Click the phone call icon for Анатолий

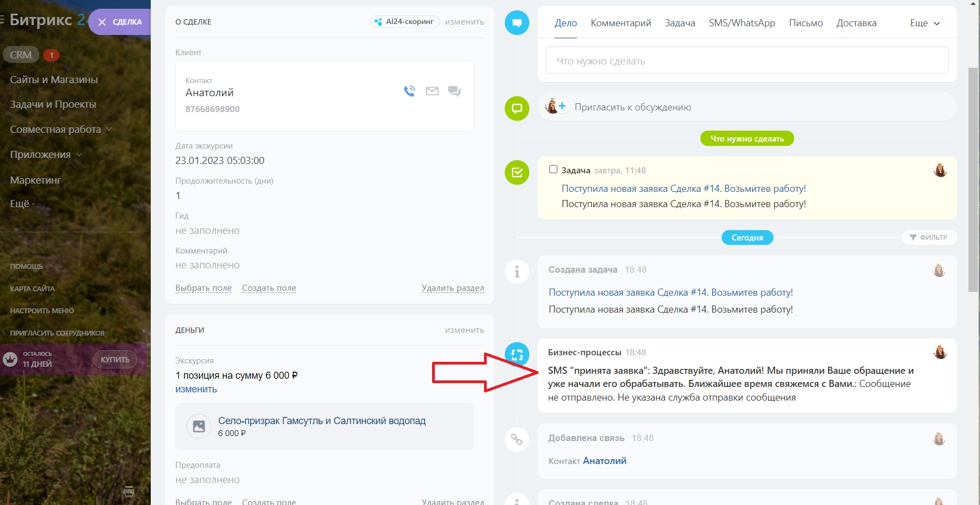pyautogui.click(x=409, y=91)
